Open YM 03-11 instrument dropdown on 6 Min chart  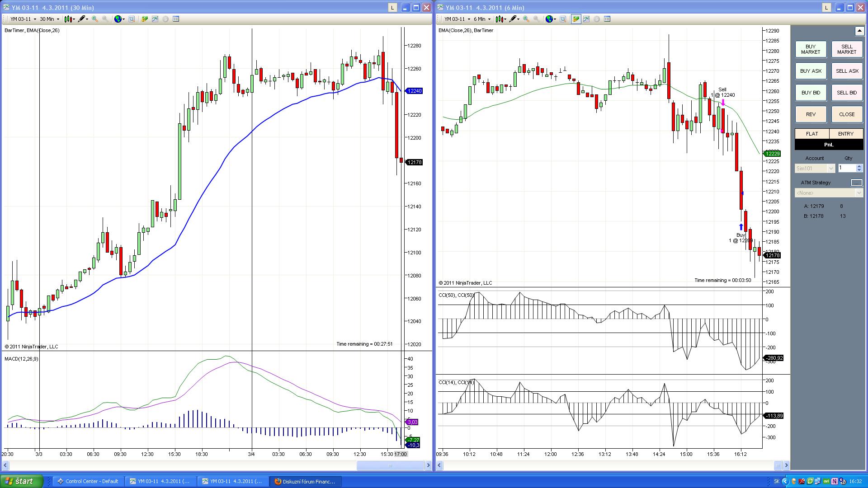[x=457, y=19]
